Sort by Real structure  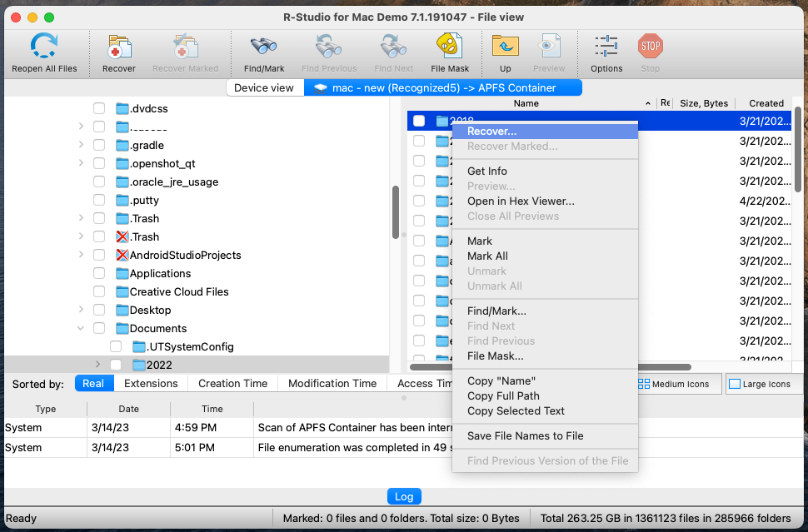pos(94,384)
